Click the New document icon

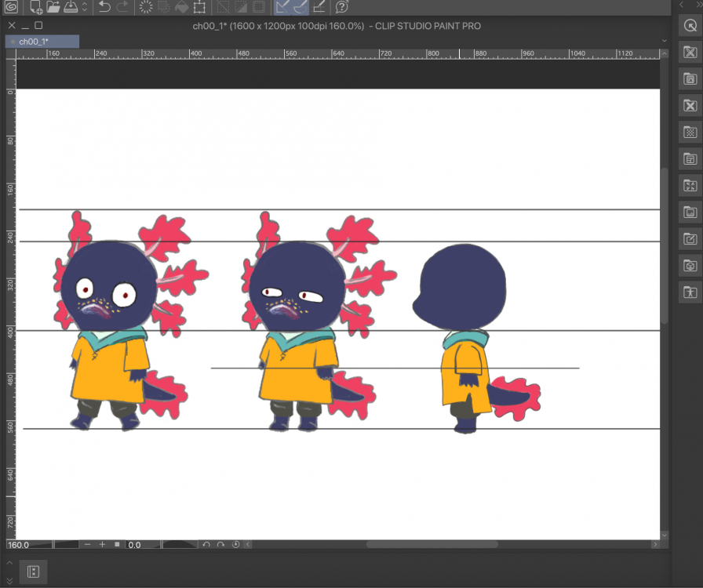coord(36,8)
